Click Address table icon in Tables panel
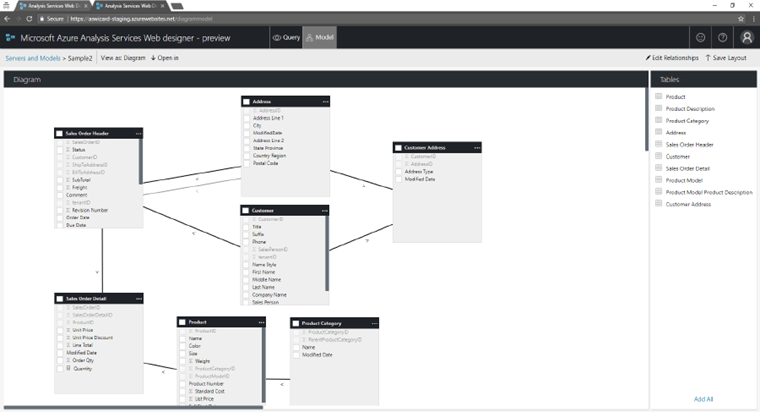This screenshot has width=760, height=412. click(x=658, y=132)
